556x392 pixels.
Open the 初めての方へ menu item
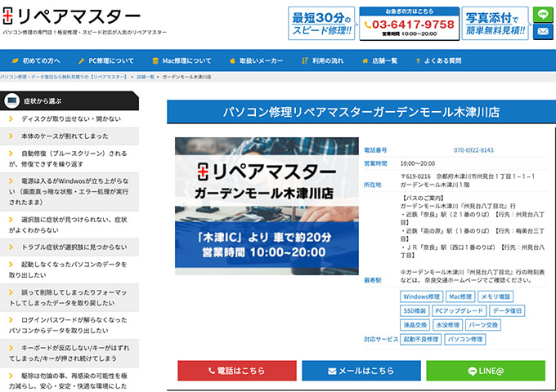[x=36, y=61]
